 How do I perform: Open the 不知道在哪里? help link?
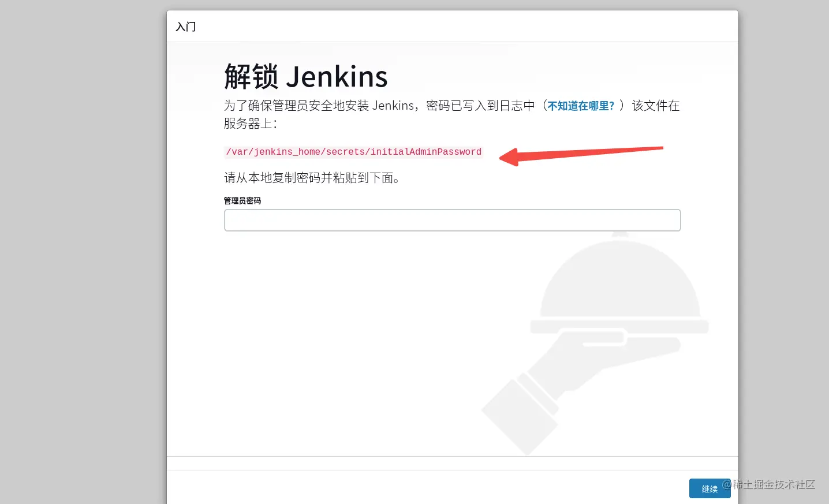tap(581, 106)
